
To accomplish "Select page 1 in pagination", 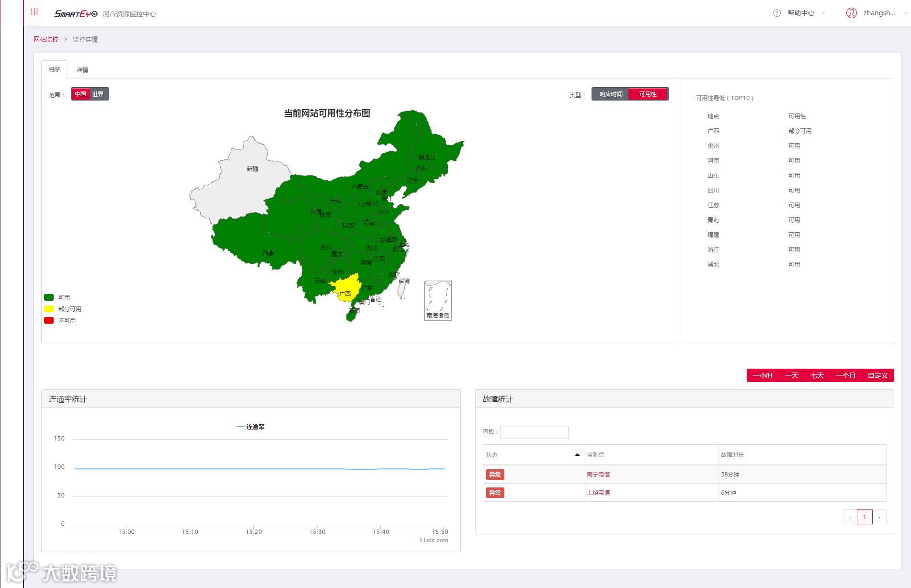I will [865, 517].
